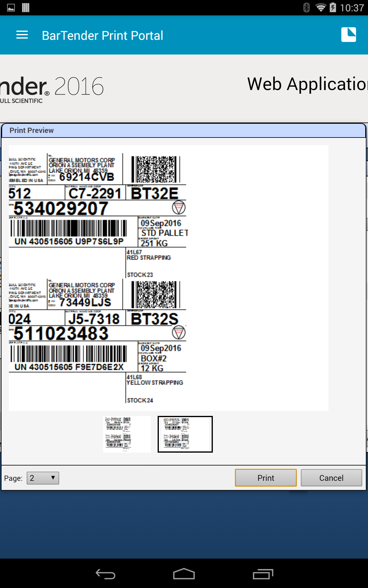The height and width of the screenshot is (588, 368).
Task: Click the Print Preview dialog title
Action: coord(32,130)
